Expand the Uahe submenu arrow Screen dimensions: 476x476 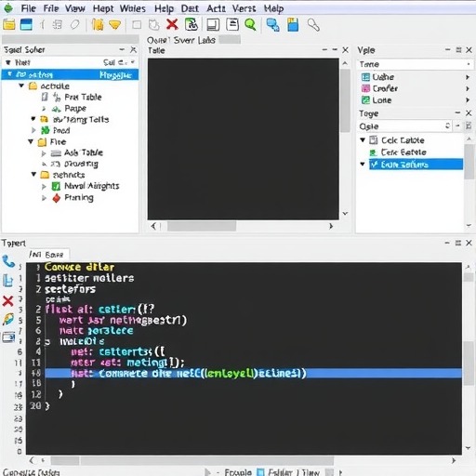click(468, 77)
